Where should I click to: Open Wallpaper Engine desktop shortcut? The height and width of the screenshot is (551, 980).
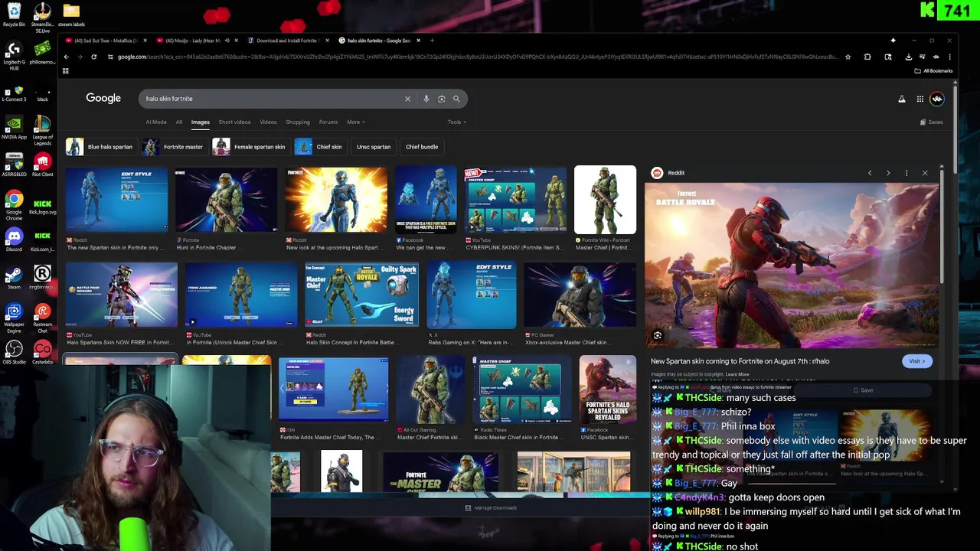[x=14, y=318]
